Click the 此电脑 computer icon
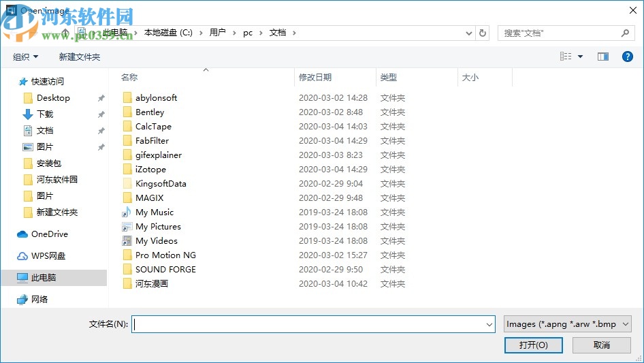 pos(22,278)
